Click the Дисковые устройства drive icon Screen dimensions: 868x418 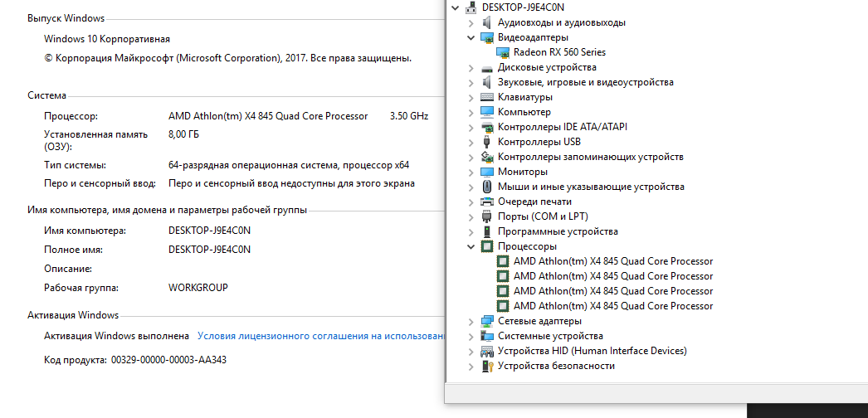tap(487, 67)
